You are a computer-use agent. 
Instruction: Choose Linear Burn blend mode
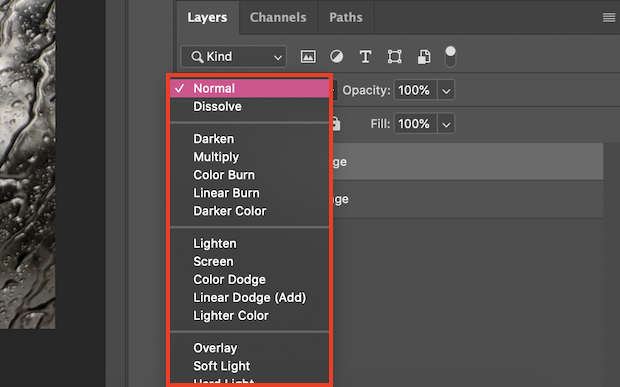click(x=250, y=193)
